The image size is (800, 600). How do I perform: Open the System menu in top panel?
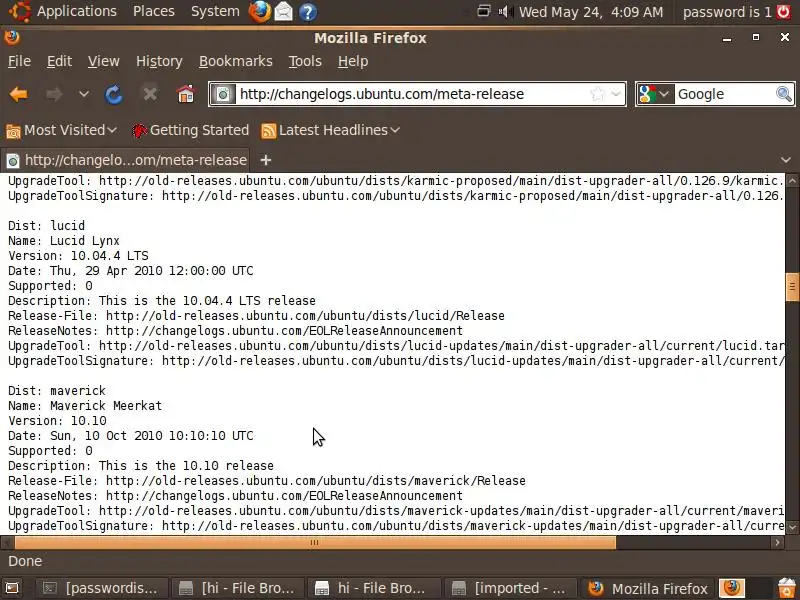click(215, 11)
